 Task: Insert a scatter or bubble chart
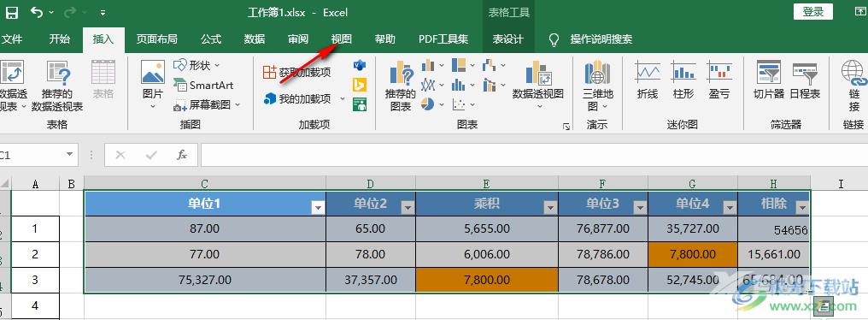[x=459, y=104]
